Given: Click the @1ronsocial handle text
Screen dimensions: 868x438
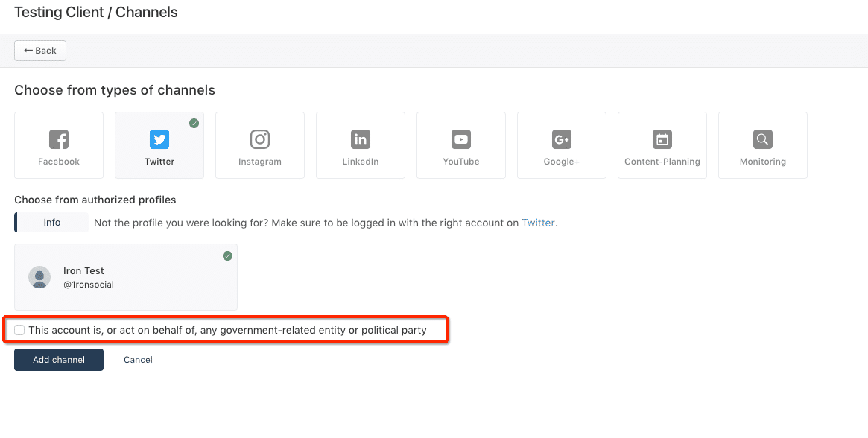Looking at the screenshot, I should click(89, 285).
